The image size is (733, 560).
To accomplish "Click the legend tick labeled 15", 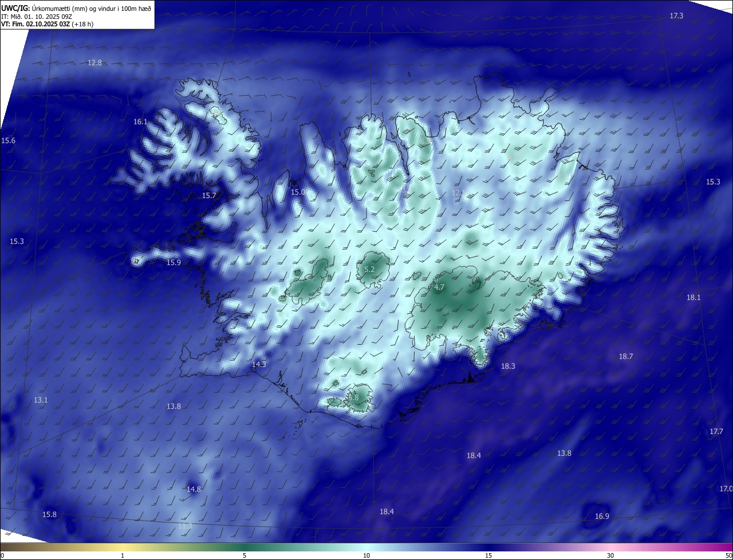I will coord(488,555).
